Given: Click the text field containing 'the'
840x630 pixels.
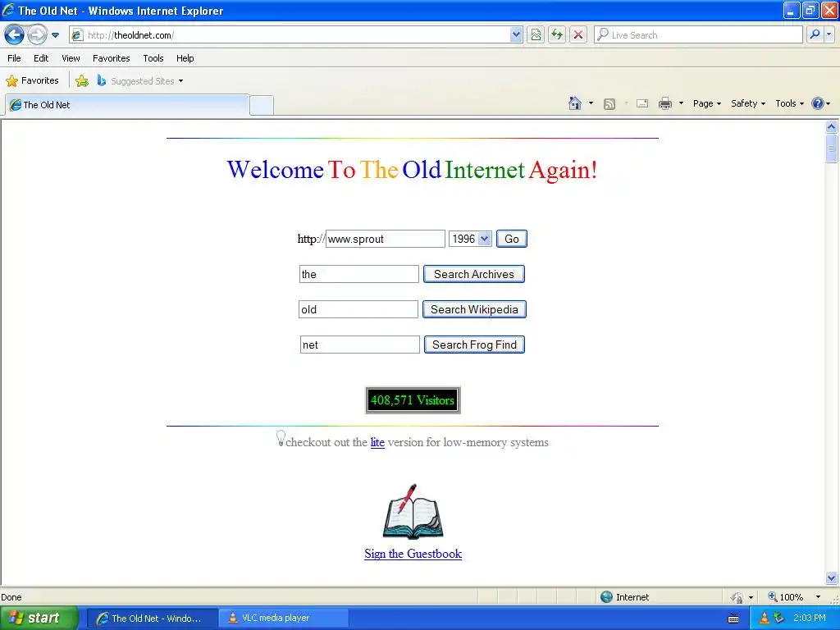Looking at the screenshot, I should tap(359, 274).
